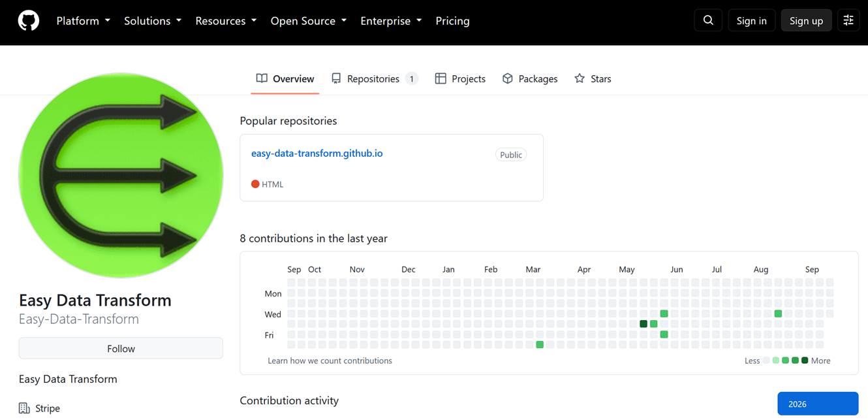Click the table icon beside Projects
Viewport: 868px width, 420px height.
(441, 78)
